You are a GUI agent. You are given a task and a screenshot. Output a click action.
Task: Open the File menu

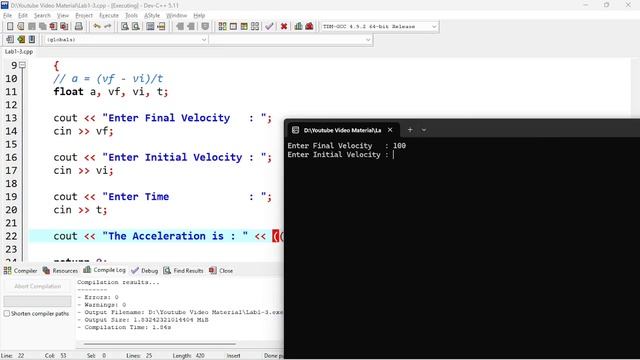tap(7, 15)
